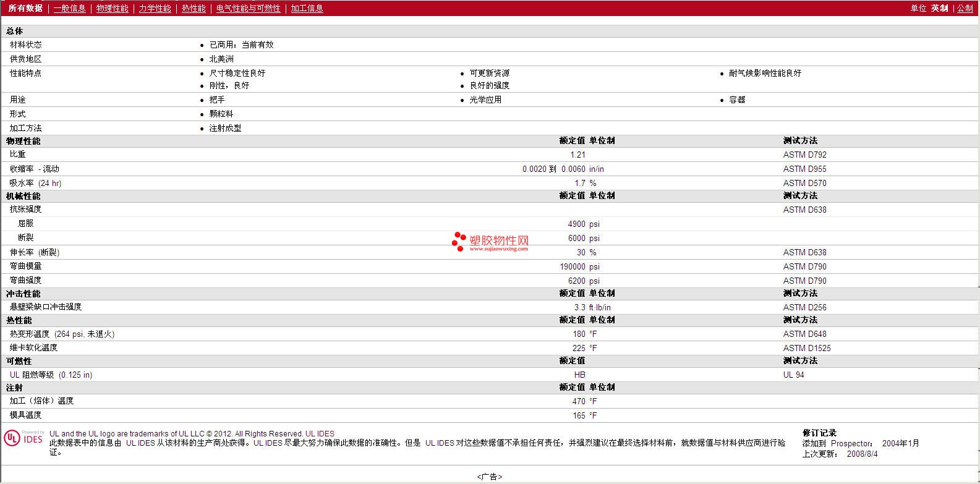Click the 热变形温度 row label
Screen dimensions: 980x484
(x=62, y=334)
